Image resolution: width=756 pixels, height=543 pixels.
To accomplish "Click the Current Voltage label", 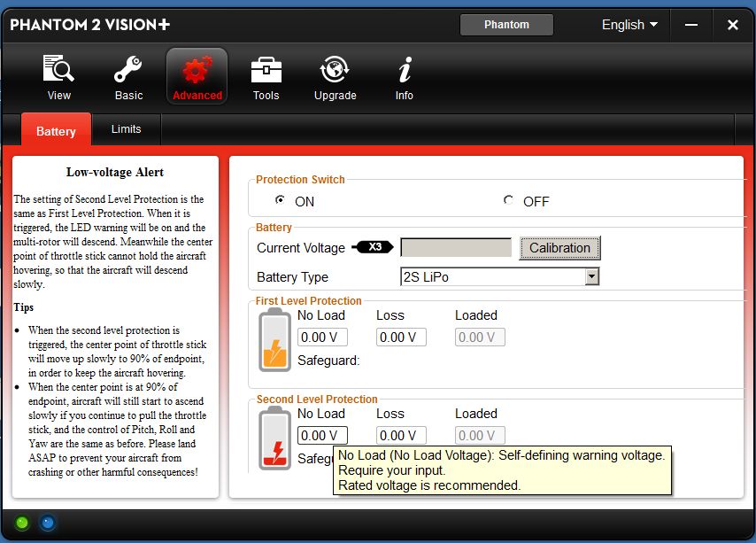I will tap(301, 248).
